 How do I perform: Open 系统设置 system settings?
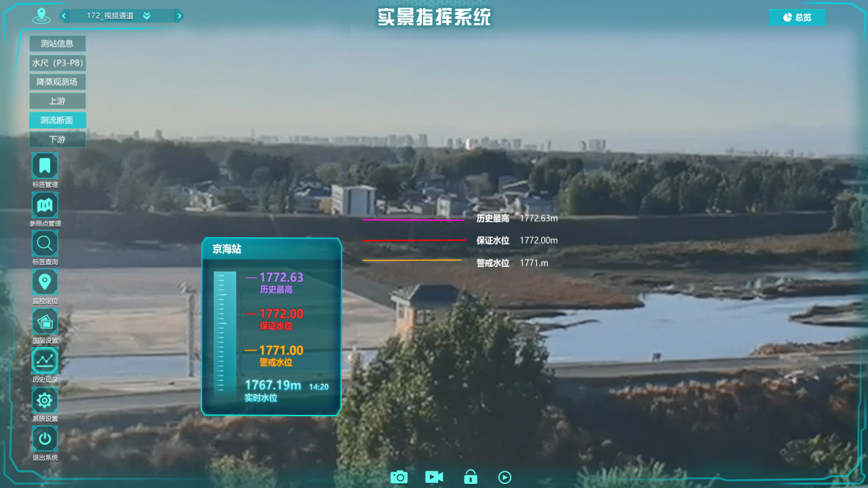44,401
